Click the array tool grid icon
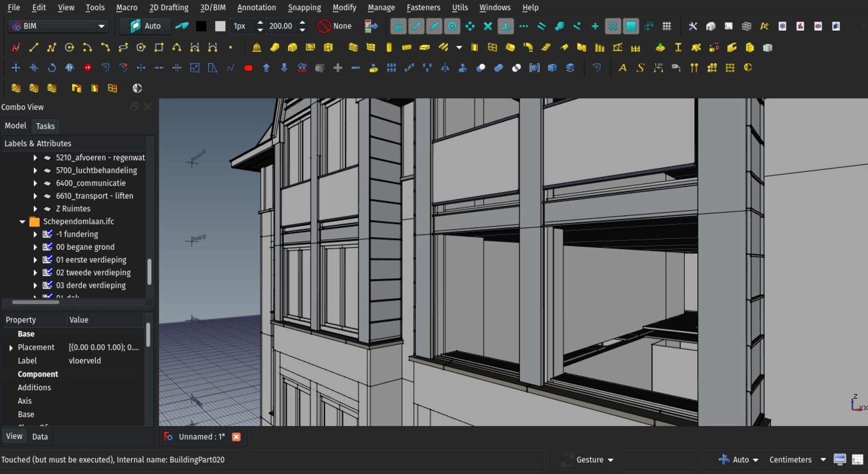Image resolution: width=868 pixels, height=474 pixels. pos(392,68)
